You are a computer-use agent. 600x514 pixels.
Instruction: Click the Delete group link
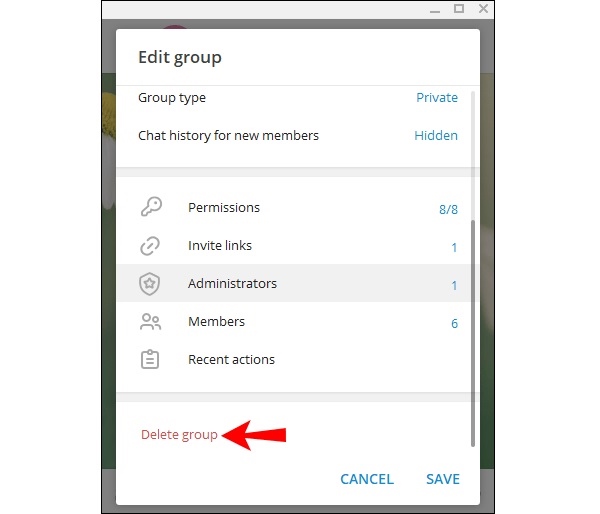tap(179, 435)
